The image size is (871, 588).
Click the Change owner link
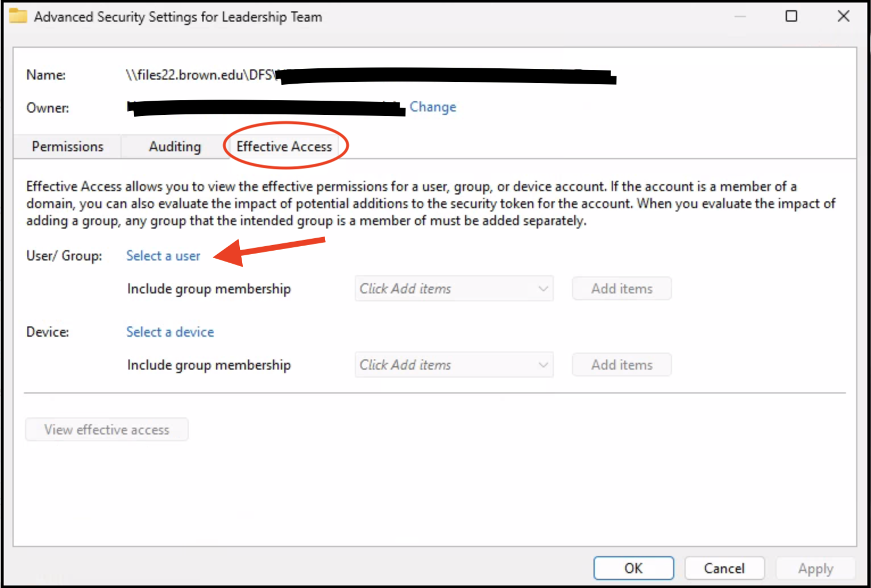point(433,107)
